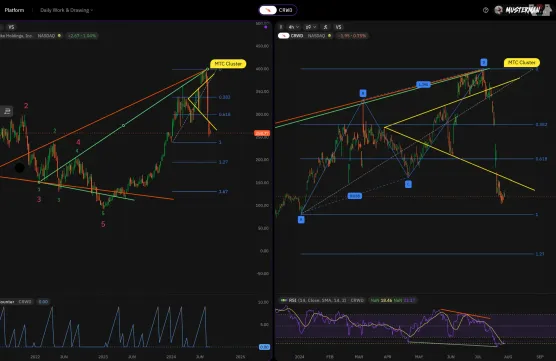Click the indicators fx icon on right chart

(326, 27)
